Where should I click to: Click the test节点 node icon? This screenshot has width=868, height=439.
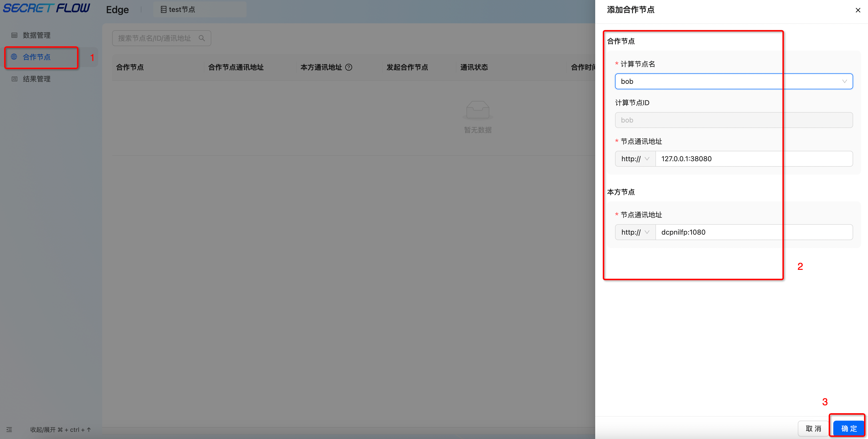pos(163,9)
